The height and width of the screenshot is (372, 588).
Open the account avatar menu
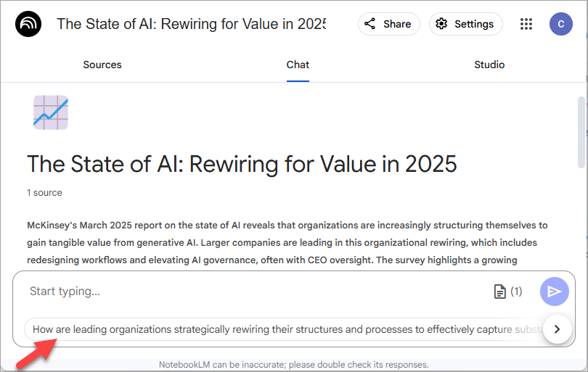pos(560,24)
